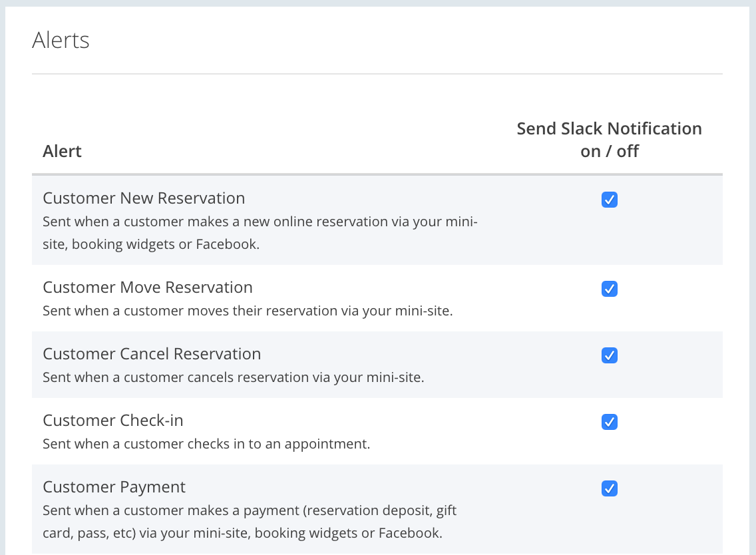
Task: Disable Slack alert for Customer Move Reservation
Action: (x=609, y=289)
